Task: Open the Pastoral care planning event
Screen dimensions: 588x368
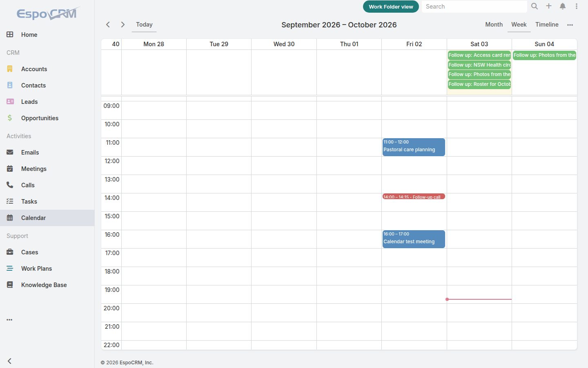Action: pos(414,147)
